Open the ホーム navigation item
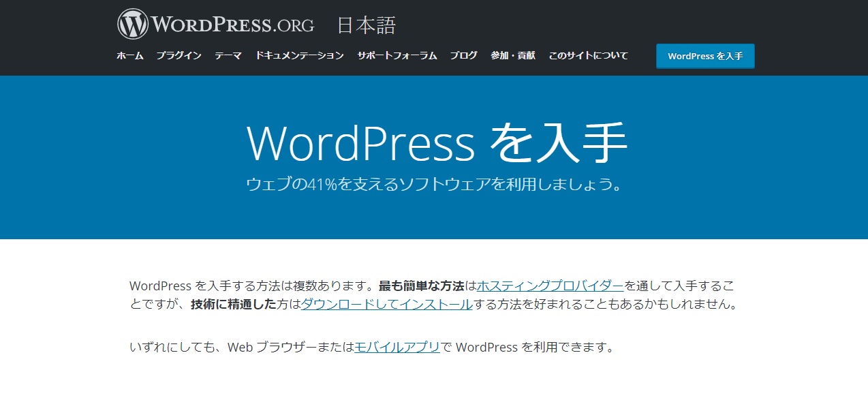The width and height of the screenshot is (868, 398). pos(129,56)
